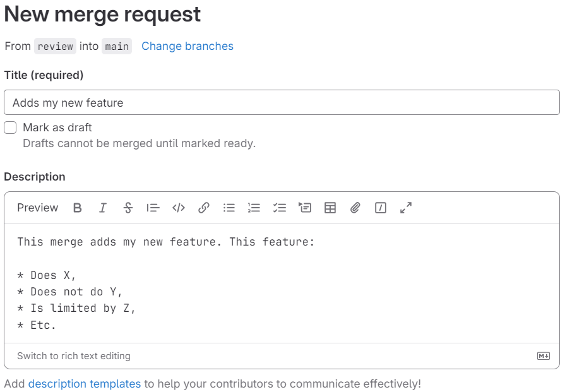
Task: Check the Mark as draft checkbox
Action: 10,128
